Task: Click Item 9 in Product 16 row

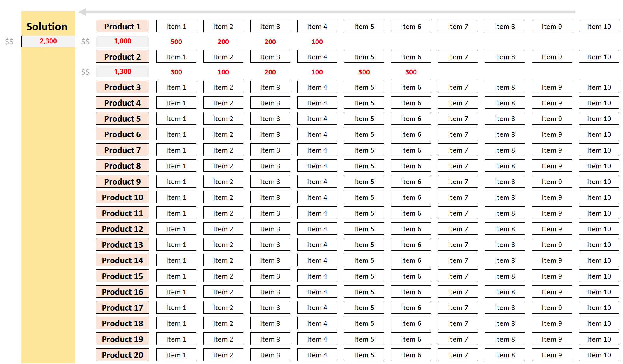Action: tap(552, 292)
